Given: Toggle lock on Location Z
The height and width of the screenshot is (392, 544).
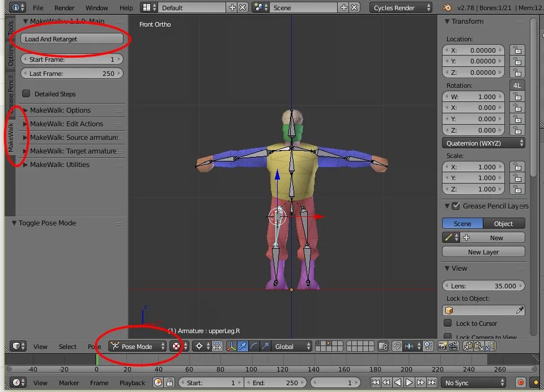Looking at the screenshot, I should 517,73.
